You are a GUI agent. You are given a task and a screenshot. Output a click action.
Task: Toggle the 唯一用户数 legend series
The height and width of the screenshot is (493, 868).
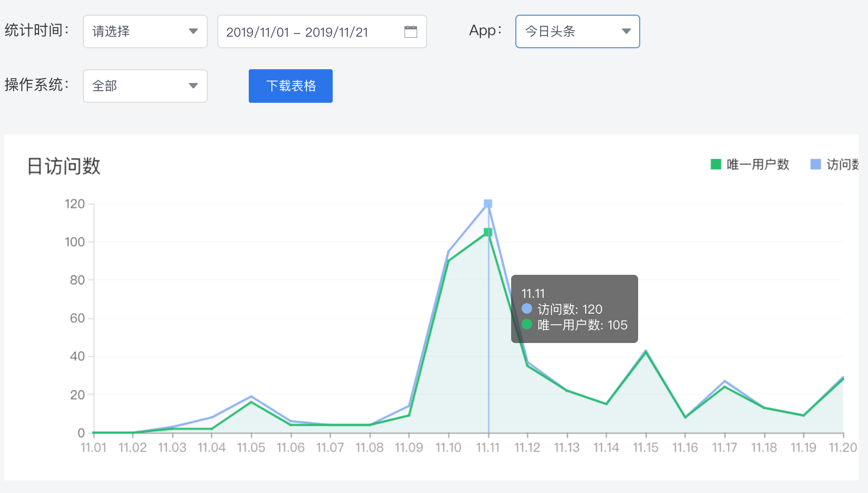click(x=750, y=165)
